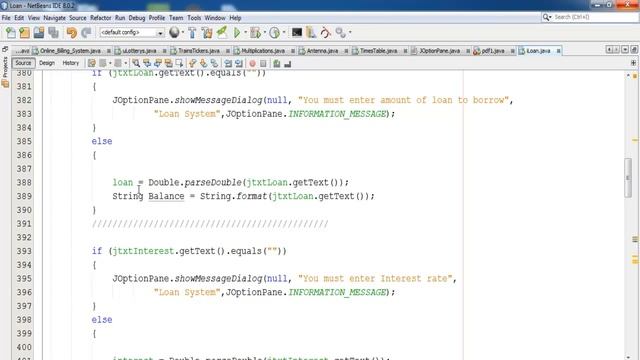The image size is (640, 360).
Task: Click the globe browser icon
Action: pos(174,32)
